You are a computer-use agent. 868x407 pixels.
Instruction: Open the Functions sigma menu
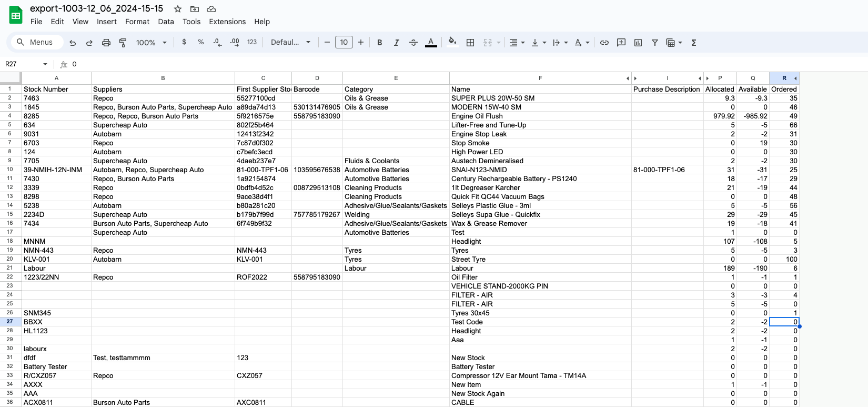[x=694, y=43]
